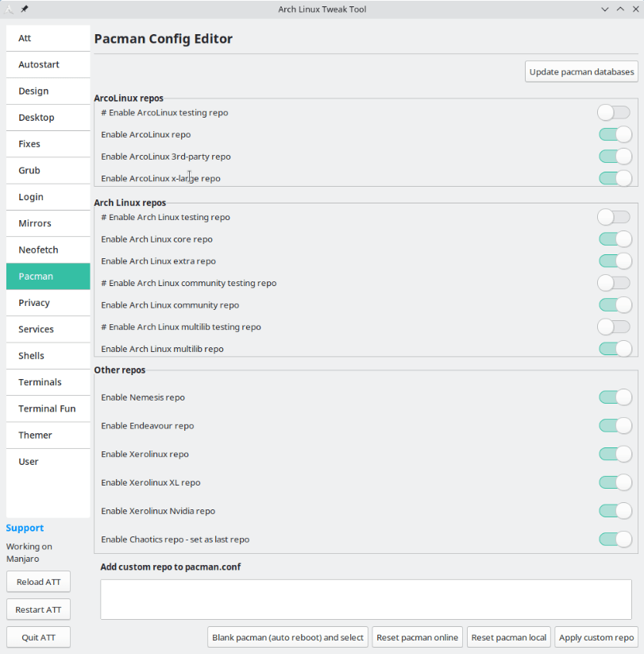644x654 pixels.
Task: Open the Services section
Action: 48,329
